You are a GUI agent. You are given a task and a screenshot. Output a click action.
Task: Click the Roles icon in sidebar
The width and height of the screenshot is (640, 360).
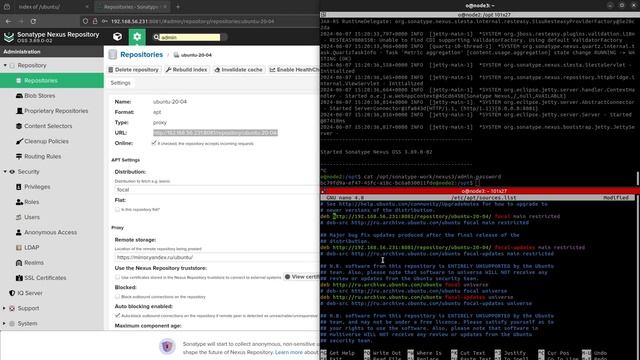point(19,202)
